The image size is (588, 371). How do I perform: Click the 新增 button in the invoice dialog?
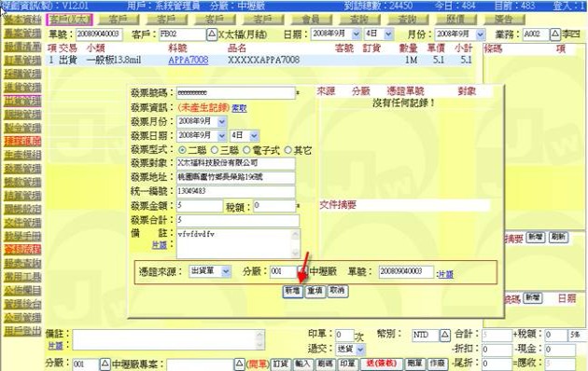click(292, 291)
